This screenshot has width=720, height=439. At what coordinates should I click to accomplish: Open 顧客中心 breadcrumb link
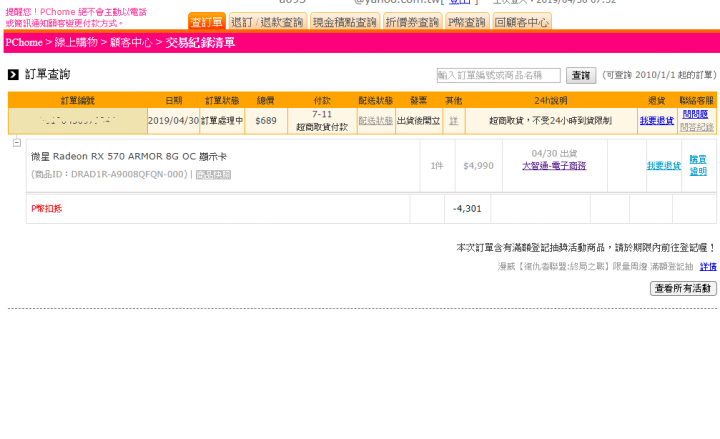tap(131, 42)
